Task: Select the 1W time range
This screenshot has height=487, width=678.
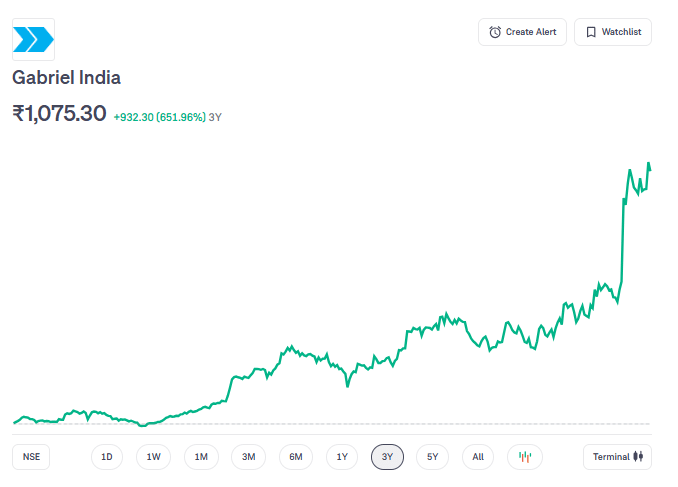Action: tap(154, 457)
